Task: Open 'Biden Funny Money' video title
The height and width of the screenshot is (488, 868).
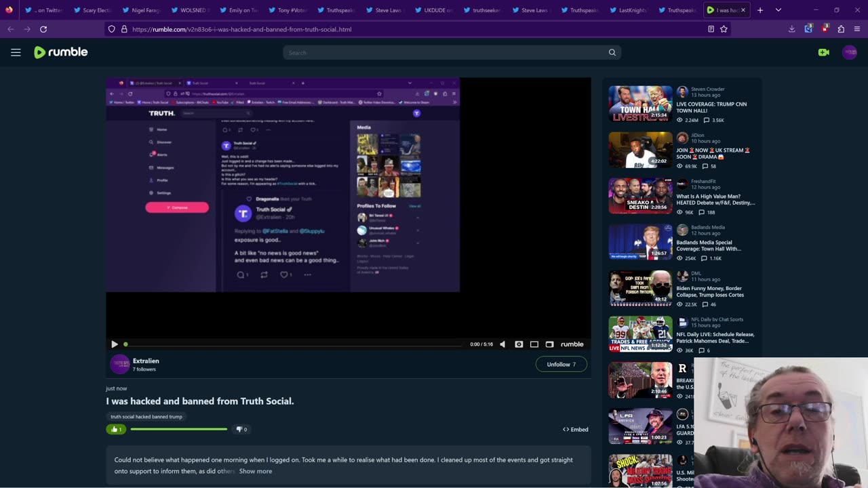Action: 710,291
